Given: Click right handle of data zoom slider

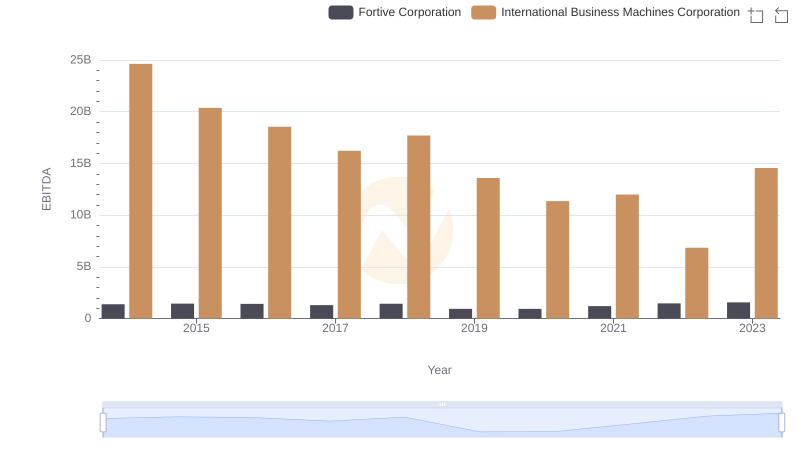Looking at the screenshot, I should [781, 423].
